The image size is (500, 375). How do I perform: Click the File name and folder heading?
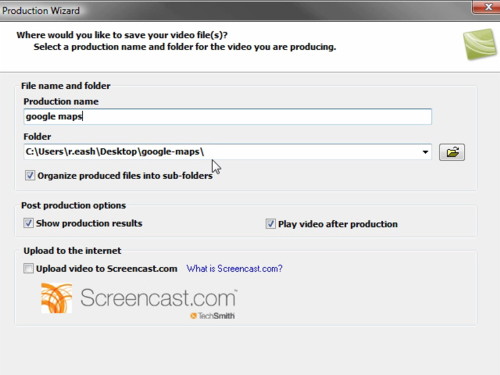click(x=66, y=86)
